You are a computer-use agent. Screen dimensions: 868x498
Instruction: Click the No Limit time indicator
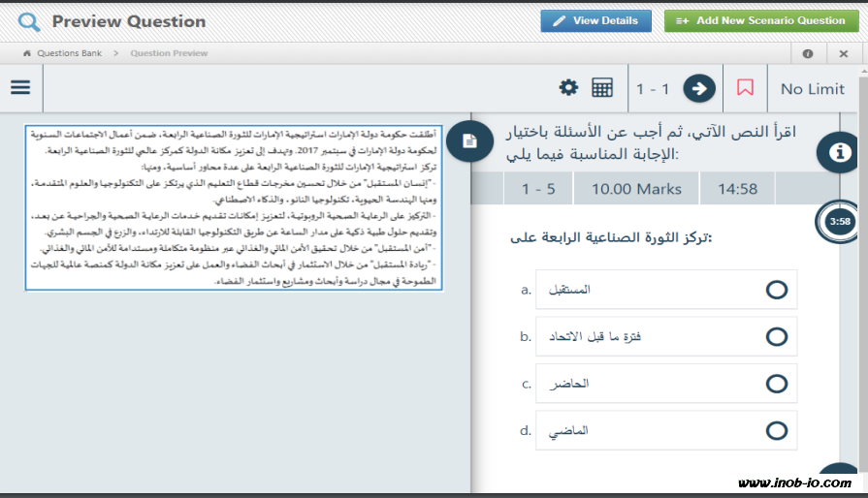point(812,89)
